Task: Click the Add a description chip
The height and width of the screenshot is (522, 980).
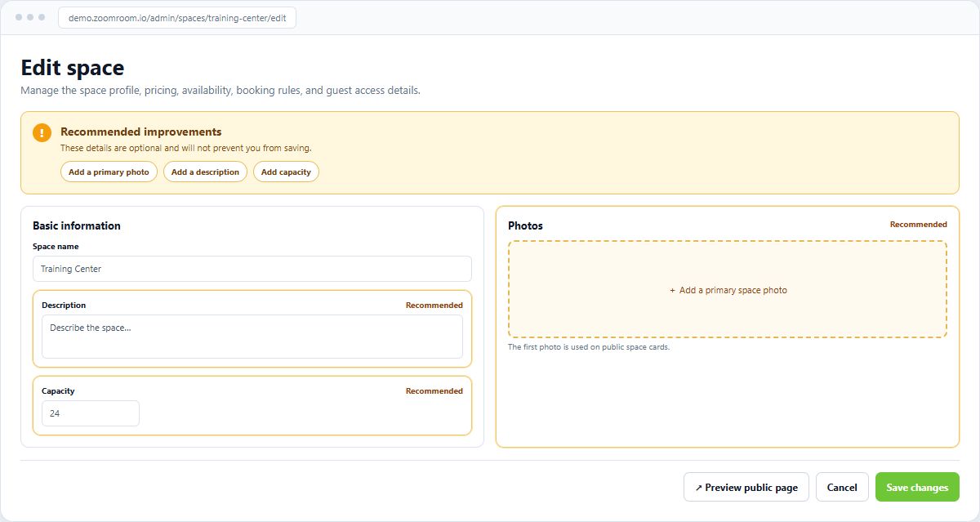Action: [x=205, y=172]
